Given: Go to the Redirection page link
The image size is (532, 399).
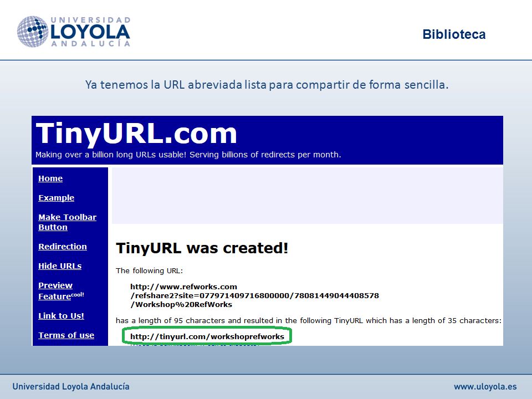Looking at the screenshot, I should [x=63, y=247].
